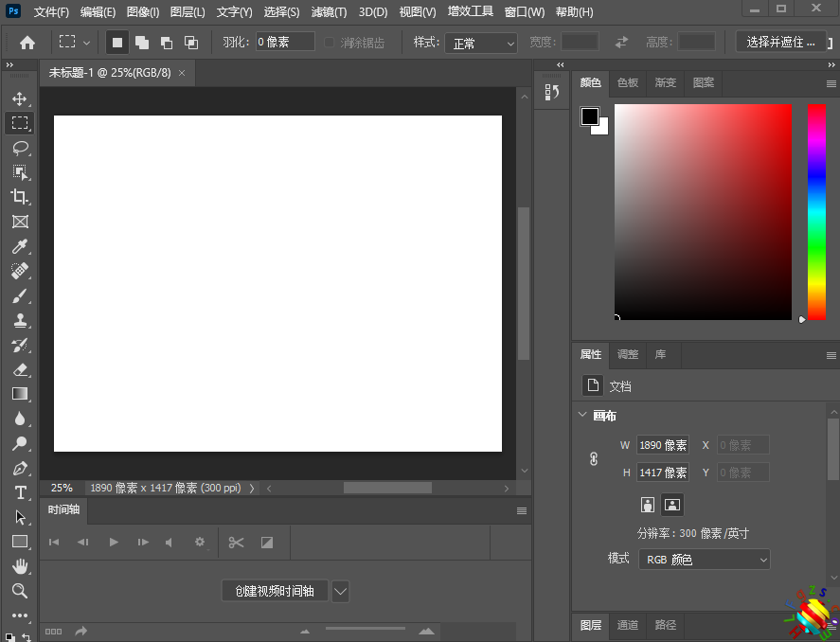Viewport: 840px width, 642px height.
Task: Select the Horizontal Type tool
Action: (20, 492)
